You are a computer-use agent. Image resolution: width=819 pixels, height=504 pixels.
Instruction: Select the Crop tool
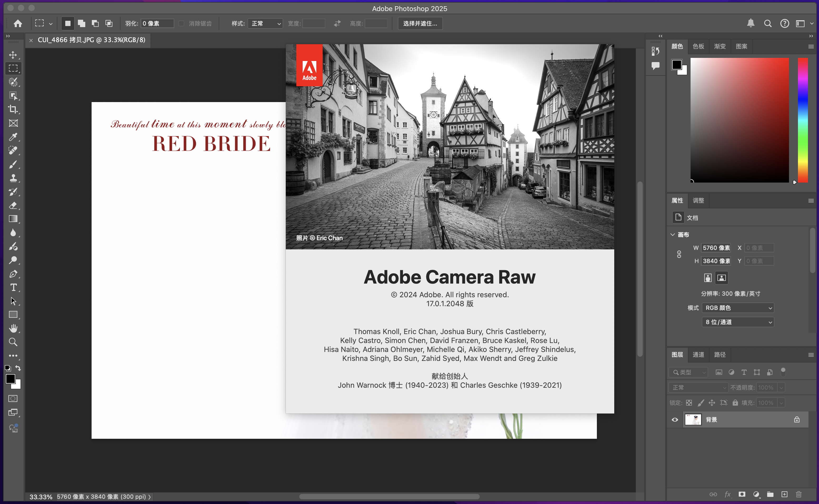(x=13, y=109)
